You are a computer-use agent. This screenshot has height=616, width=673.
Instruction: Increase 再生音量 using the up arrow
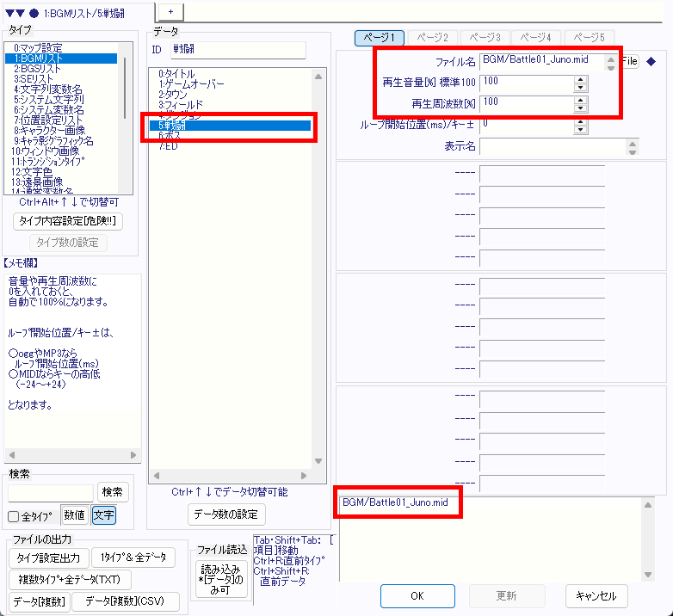581,79
